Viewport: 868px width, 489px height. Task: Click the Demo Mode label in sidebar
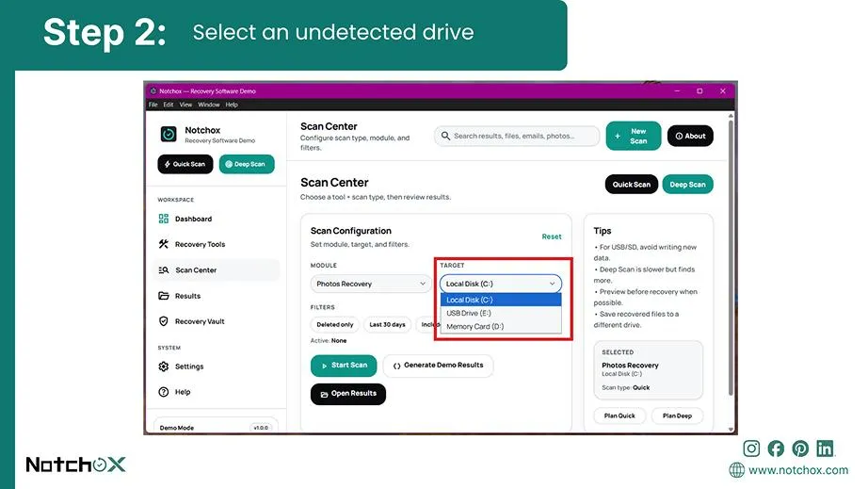tap(177, 428)
